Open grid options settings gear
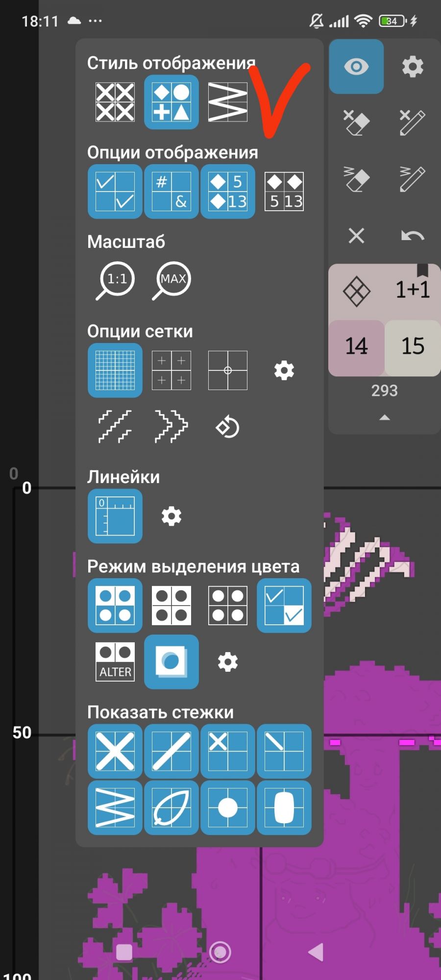The height and width of the screenshot is (980, 441). pos(284,370)
